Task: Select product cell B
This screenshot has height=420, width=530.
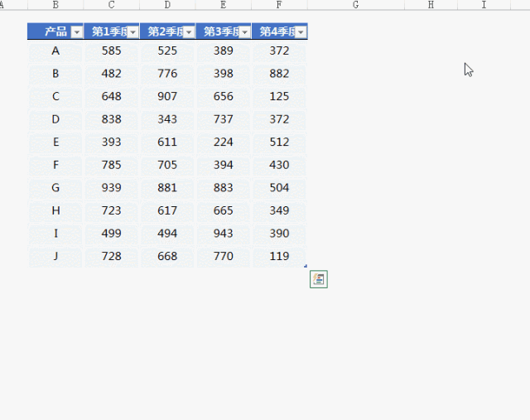Action: click(55, 74)
